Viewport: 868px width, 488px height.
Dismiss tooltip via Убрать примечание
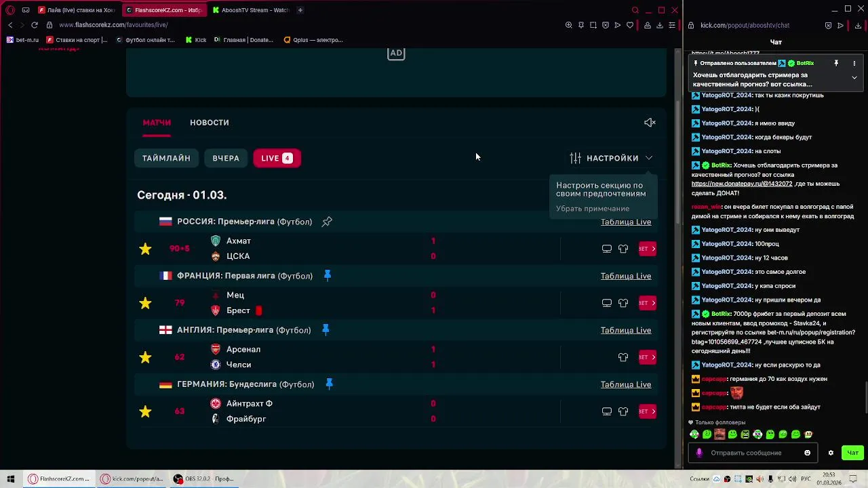click(593, 209)
